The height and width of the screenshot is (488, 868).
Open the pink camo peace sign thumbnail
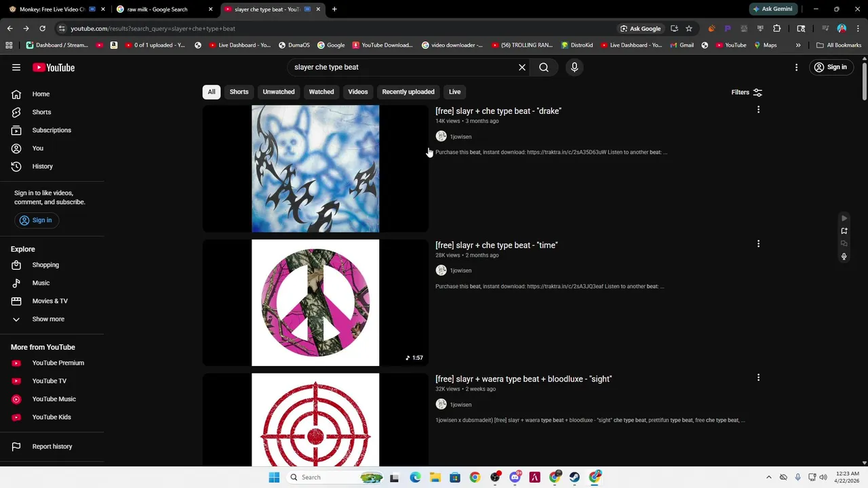[315, 302]
